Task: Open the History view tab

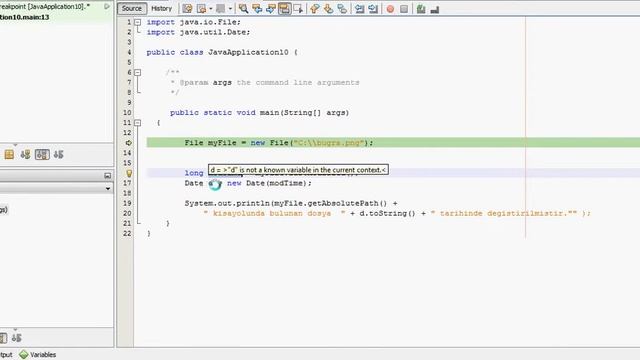Action: tap(162, 9)
